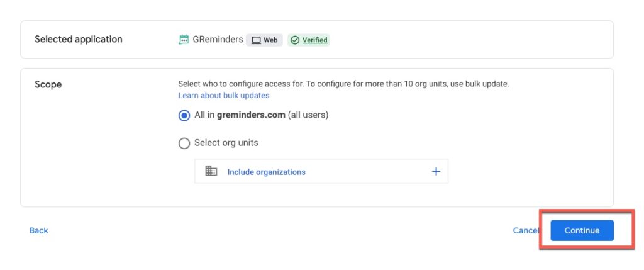Click the GReminders application name

(218, 40)
